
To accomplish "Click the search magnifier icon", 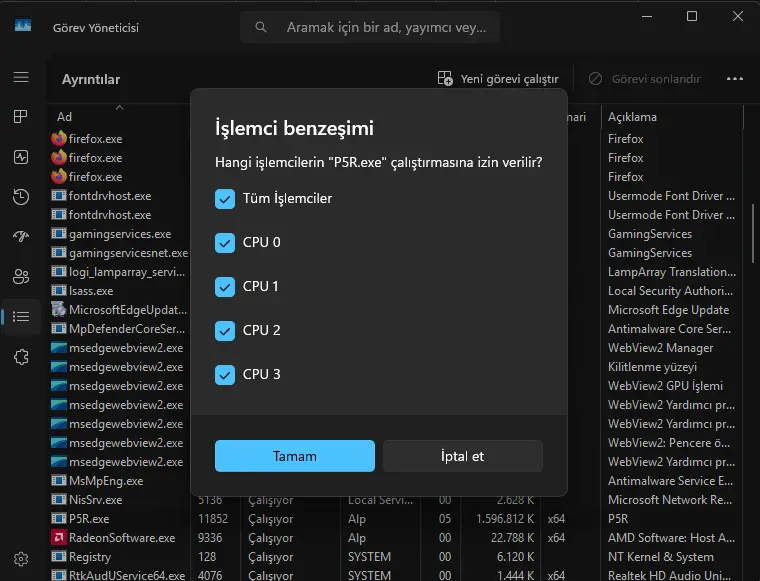I will 261,27.
